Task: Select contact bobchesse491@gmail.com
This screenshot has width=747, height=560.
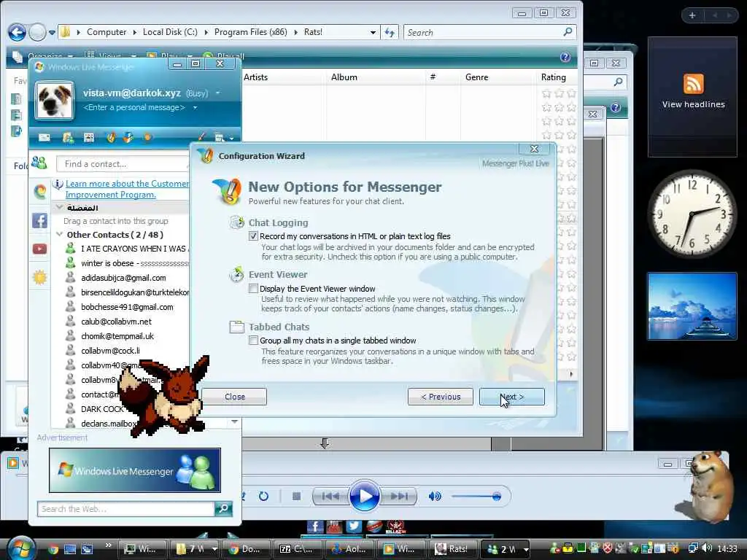Action: pyautogui.click(x=127, y=307)
